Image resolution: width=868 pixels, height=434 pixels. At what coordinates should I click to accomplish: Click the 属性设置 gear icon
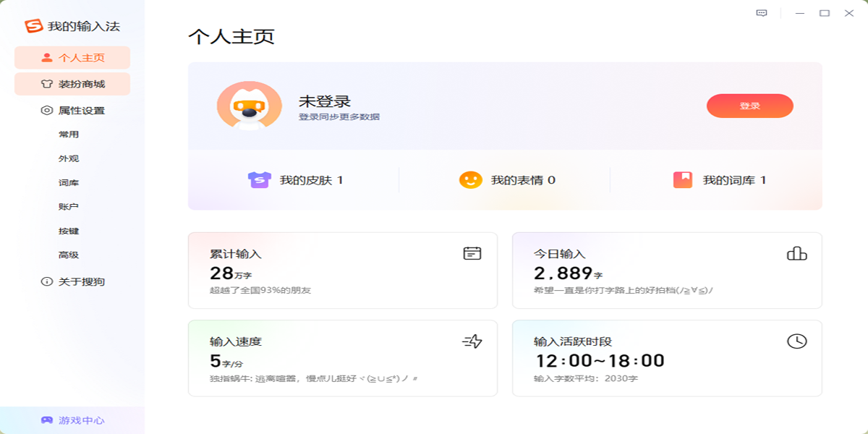point(45,110)
